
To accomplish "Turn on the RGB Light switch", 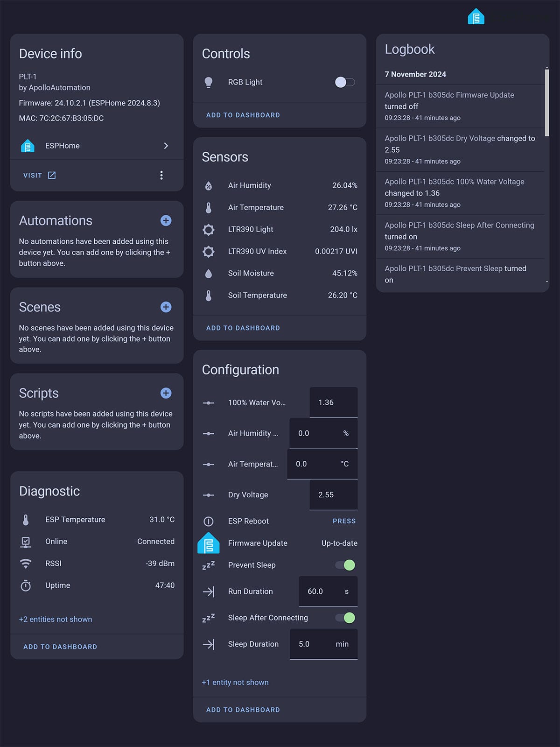I will tap(345, 82).
